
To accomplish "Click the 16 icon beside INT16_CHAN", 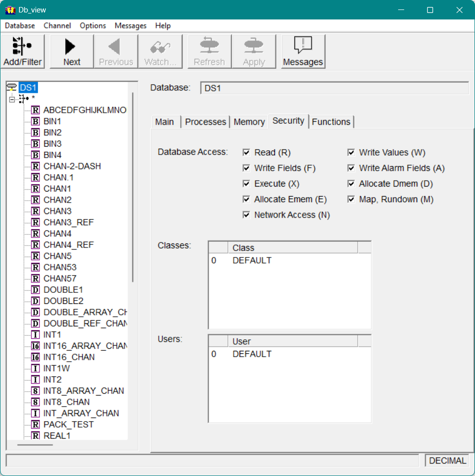I will 35,357.
